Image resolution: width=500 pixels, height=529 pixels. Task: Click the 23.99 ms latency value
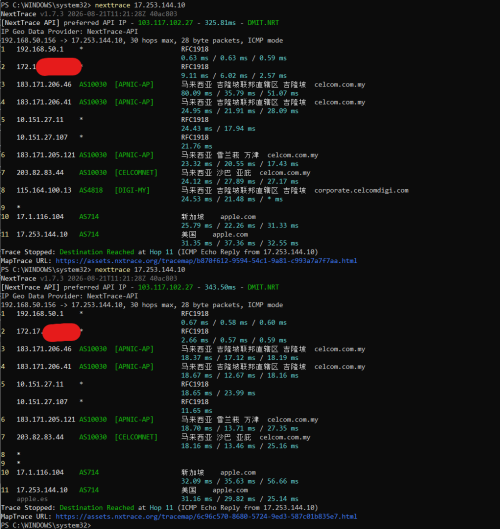[x=240, y=393]
